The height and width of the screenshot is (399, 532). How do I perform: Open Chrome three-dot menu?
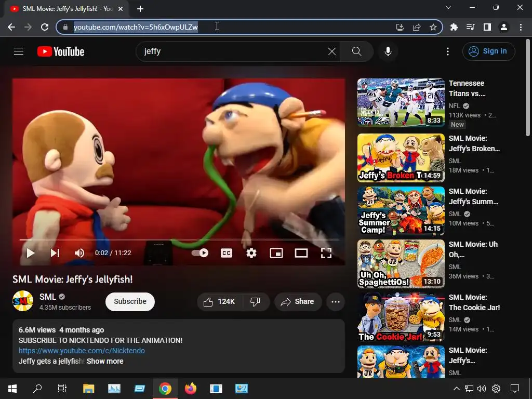pyautogui.click(x=521, y=27)
